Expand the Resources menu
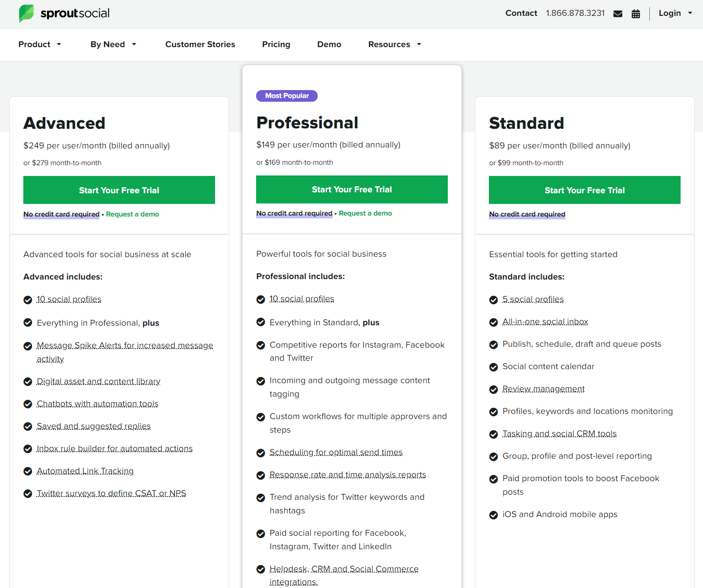 [x=395, y=44]
